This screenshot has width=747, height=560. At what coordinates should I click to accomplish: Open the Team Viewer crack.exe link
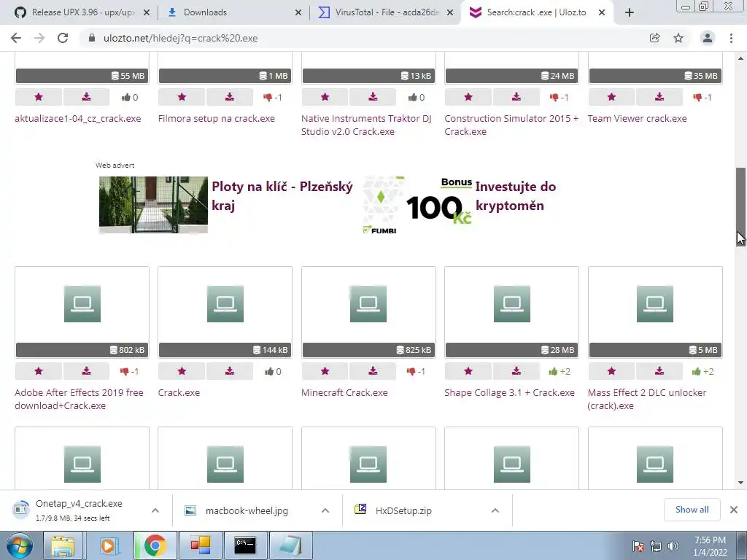(637, 119)
